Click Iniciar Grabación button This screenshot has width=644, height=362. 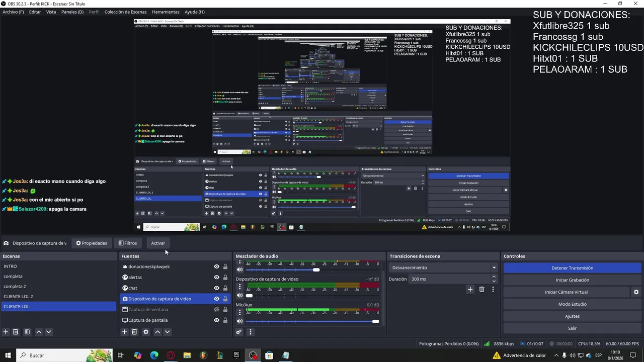[x=573, y=280]
